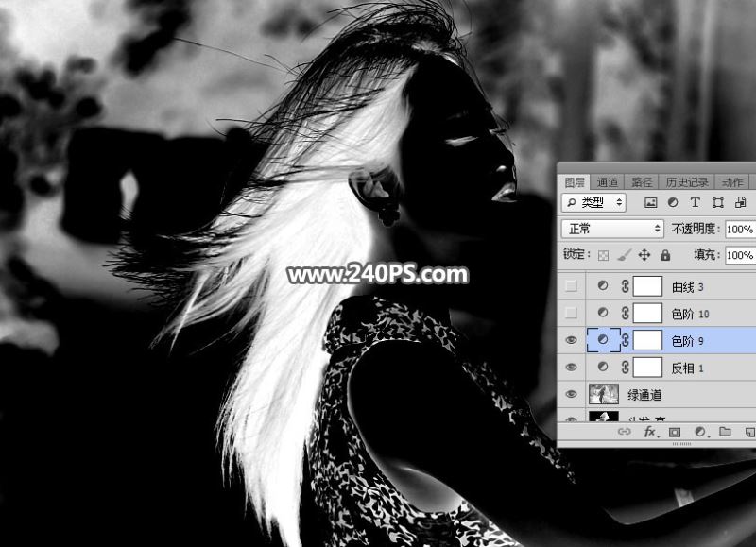
Task: Lock position move-arrows icon
Action: click(x=644, y=255)
